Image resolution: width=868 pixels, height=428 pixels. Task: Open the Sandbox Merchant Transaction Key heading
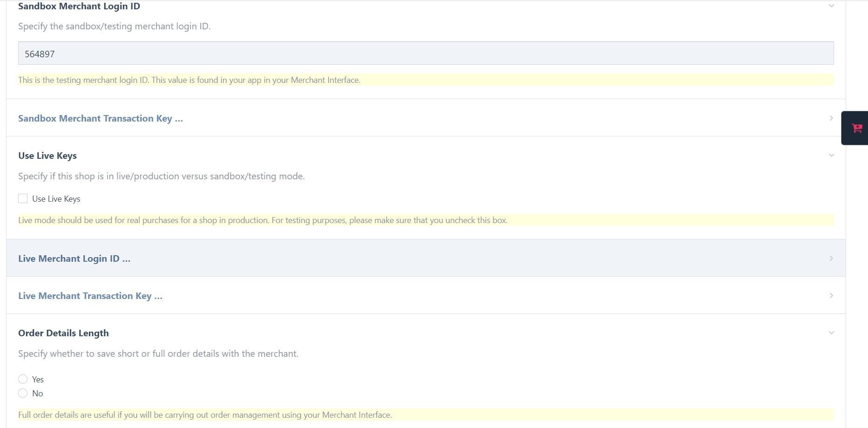coord(101,118)
